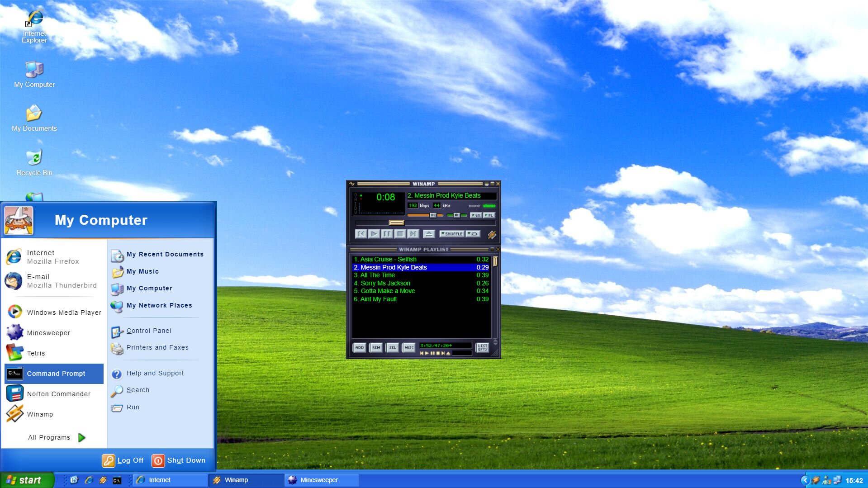Screen dimensions: 868x488
Task: Click the user avatar picture in Start menu
Action: 19,220
